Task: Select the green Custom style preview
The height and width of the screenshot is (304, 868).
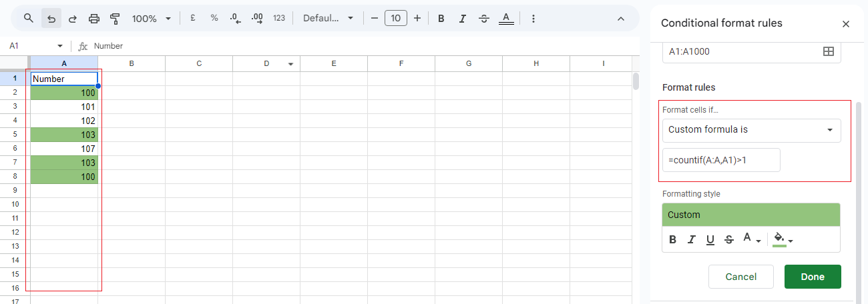Action: pyautogui.click(x=751, y=215)
